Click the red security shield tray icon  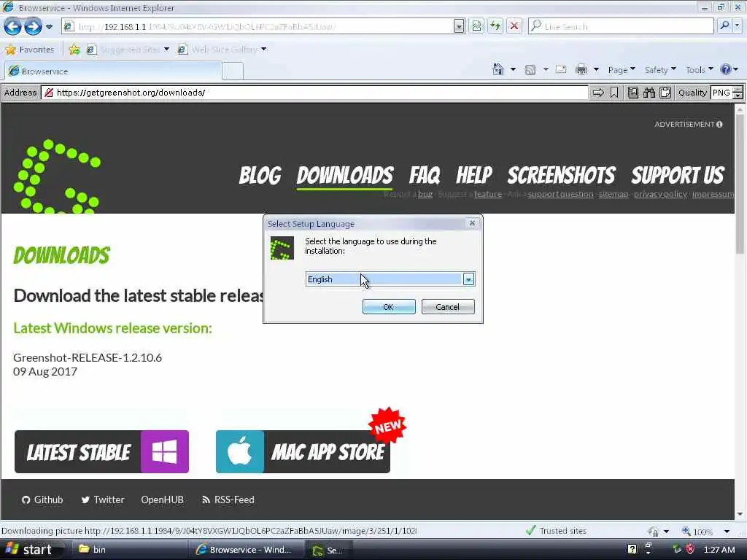690,550
